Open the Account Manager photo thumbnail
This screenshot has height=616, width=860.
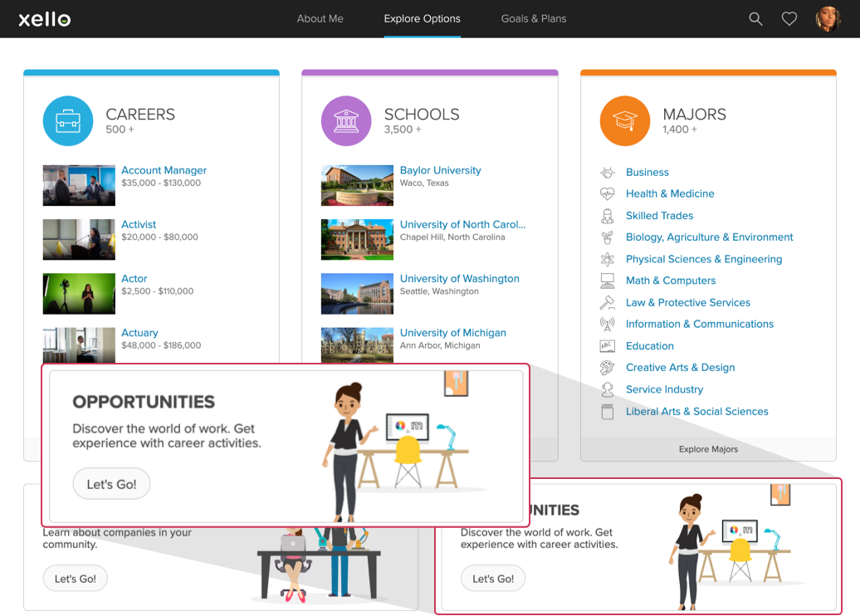79,185
